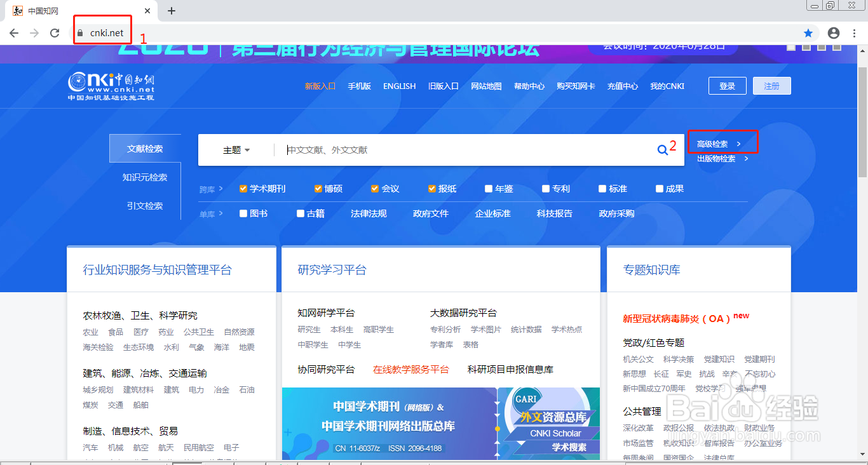The image size is (868, 465).
Task: Open the browser three-dot menu
Action: [854, 32]
